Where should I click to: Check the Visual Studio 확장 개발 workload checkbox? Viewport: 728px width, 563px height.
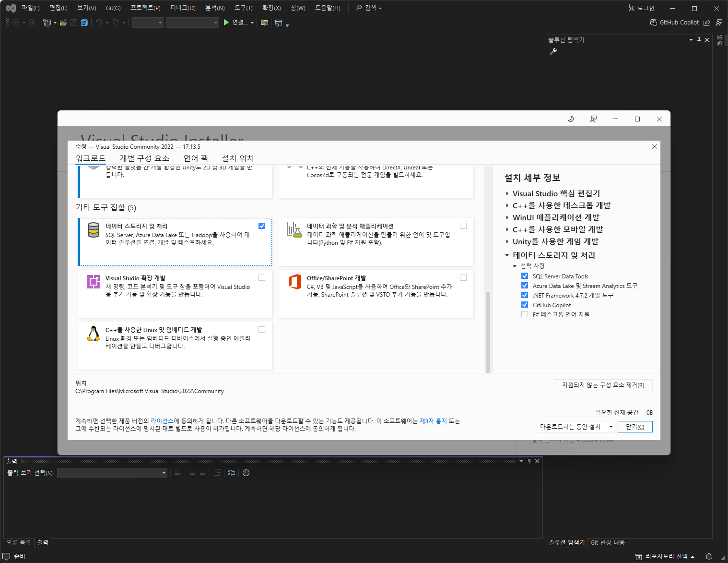coord(262,277)
